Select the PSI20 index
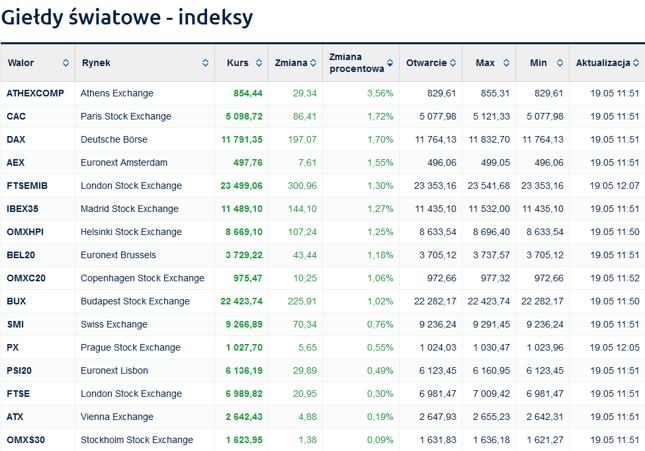The height and width of the screenshot is (451, 645). pyautogui.click(x=20, y=370)
